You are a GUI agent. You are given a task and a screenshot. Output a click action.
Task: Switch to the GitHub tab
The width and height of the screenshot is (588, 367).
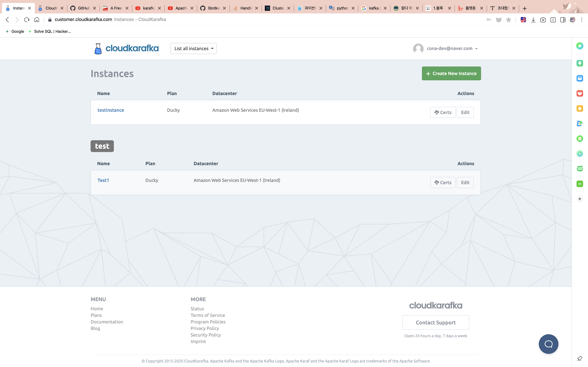[x=83, y=8]
